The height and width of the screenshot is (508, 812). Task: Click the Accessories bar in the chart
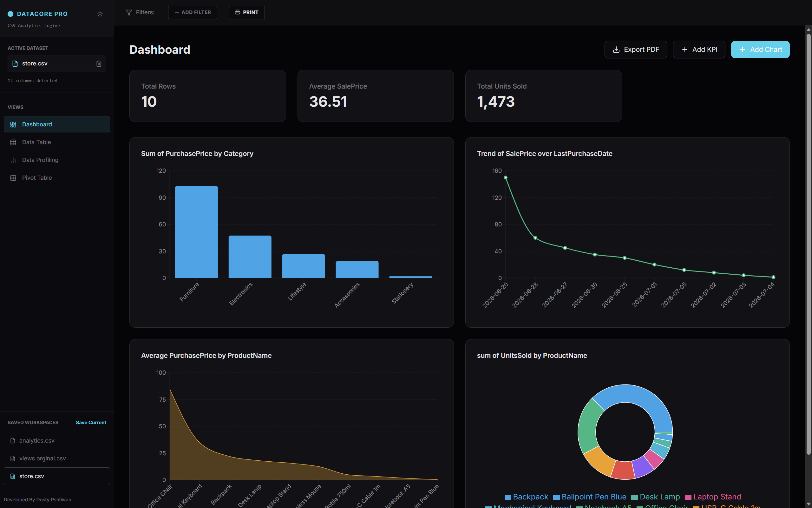(357, 270)
